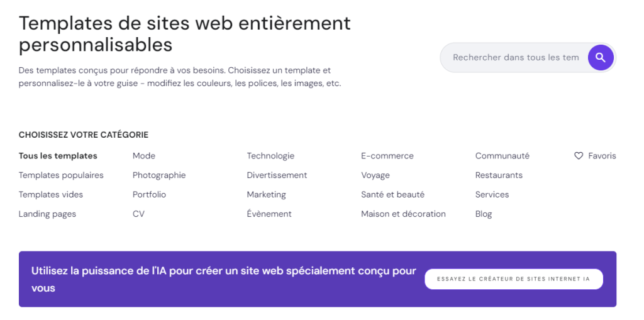Filter templates by Mode
Viewport: 644px width, 320px height.
144,156
